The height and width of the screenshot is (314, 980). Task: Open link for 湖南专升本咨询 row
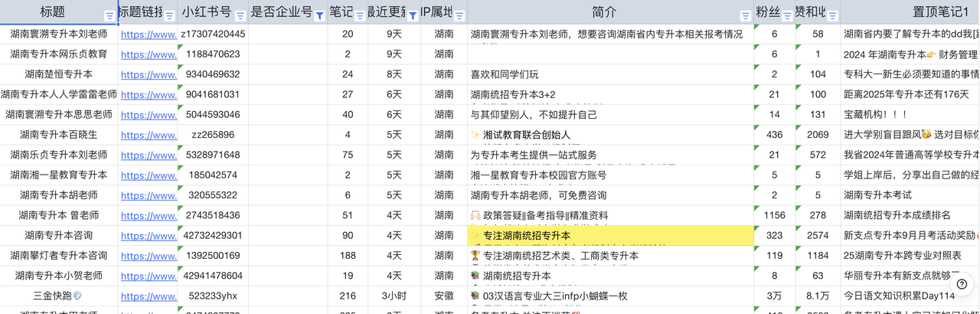[149, 235]
